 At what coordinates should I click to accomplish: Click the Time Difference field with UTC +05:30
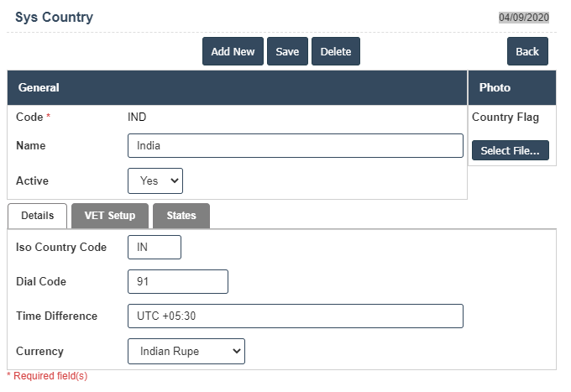tap(295, 316)
